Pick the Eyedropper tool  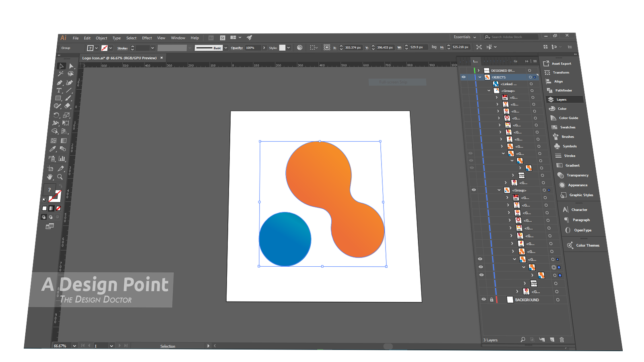pos(53,149)
